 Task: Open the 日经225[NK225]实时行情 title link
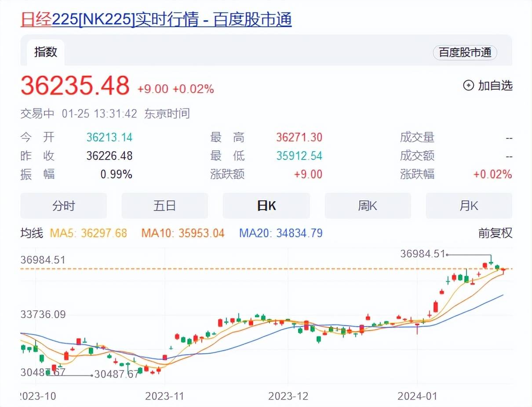pos(156,20)
